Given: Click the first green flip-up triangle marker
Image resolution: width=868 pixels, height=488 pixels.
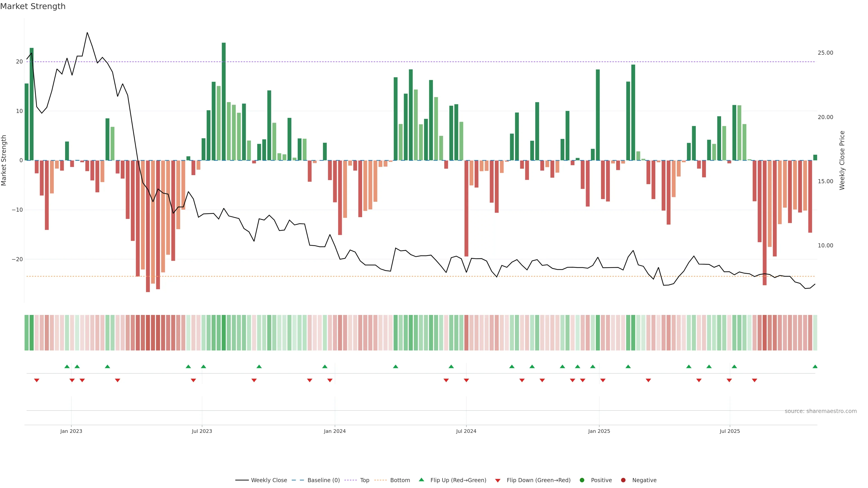Looking at the screenshot, I should [67, 366].
